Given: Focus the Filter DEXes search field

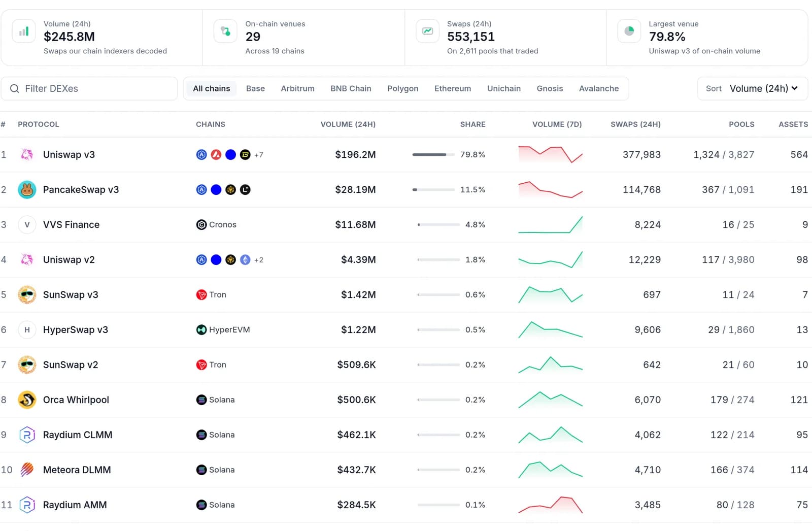Looking at the screenshot, I should pyautogui.click(x=89, y=89).
